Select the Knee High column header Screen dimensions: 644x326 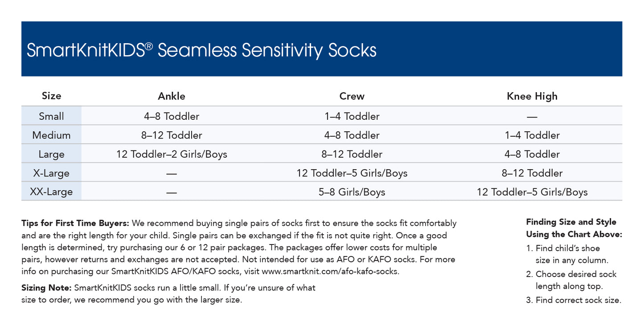(x=532, y=96)
